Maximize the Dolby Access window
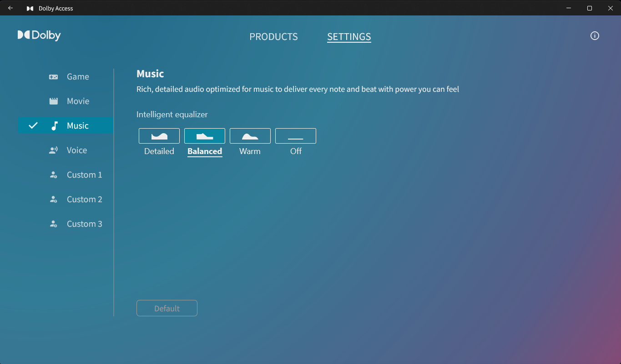The width and height of the screenshot is (621, 364). pyautogui.click(x=590, y=8)
